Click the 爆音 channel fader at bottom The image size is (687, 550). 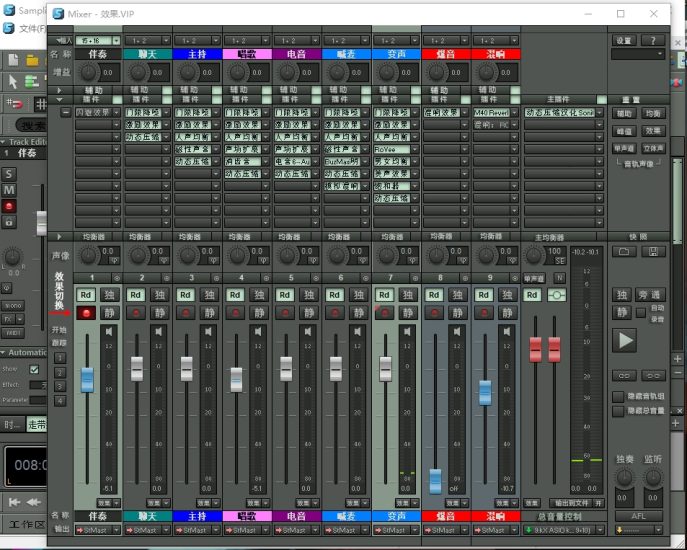point(435,481)
